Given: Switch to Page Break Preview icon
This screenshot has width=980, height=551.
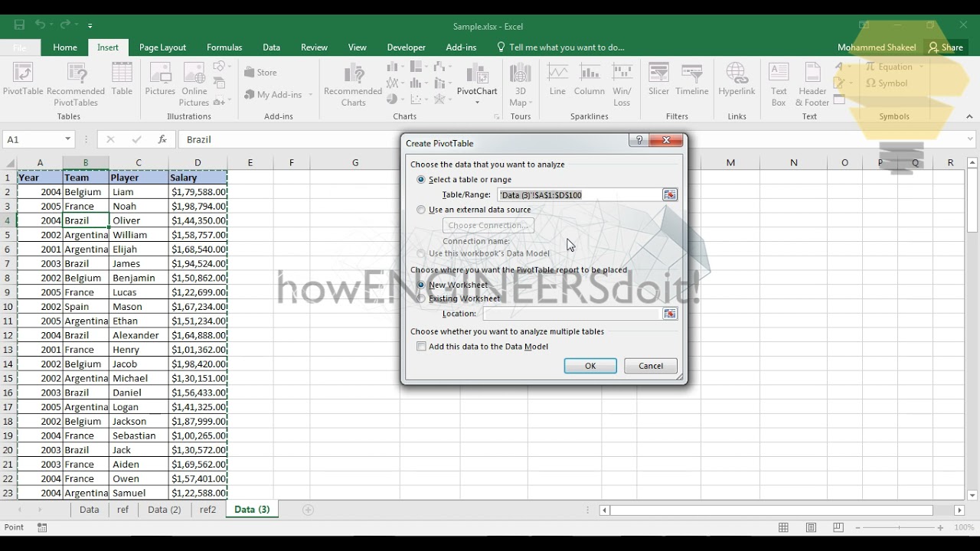Looking at the screenshot, I should (x=838, y=527).
